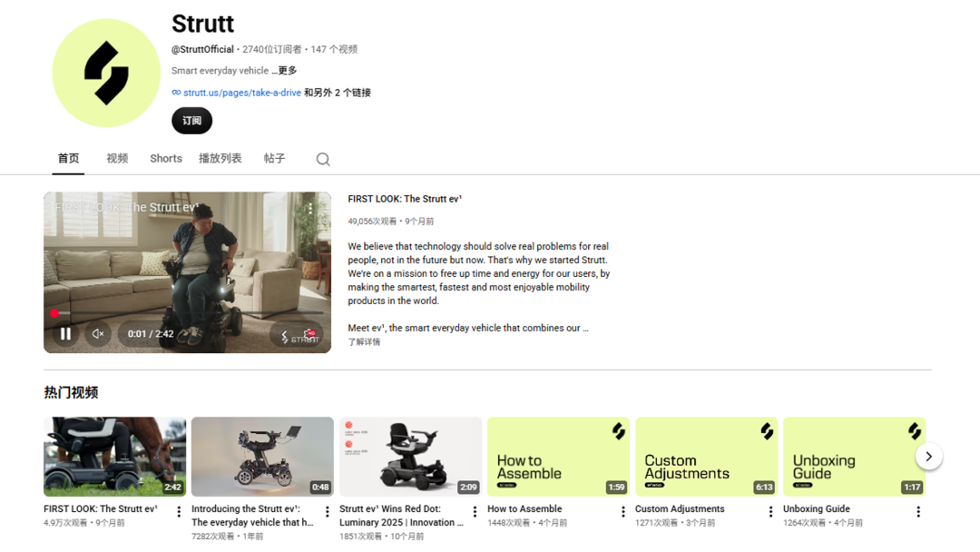Open three-dot menu inside featured video player
980x552 pixels.
[310, 208]
